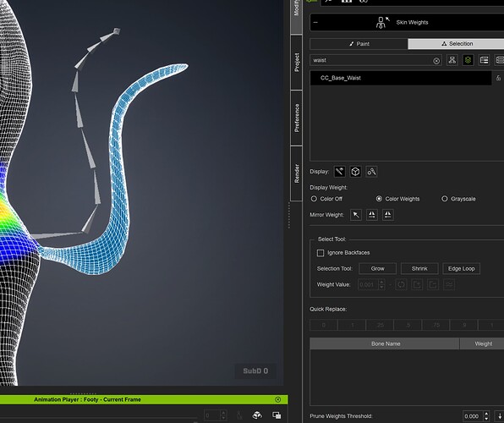The width and height of the screenshot is (504, 423).
Task: Click the Animation Player Footy title text
Action: coord(87,399)
